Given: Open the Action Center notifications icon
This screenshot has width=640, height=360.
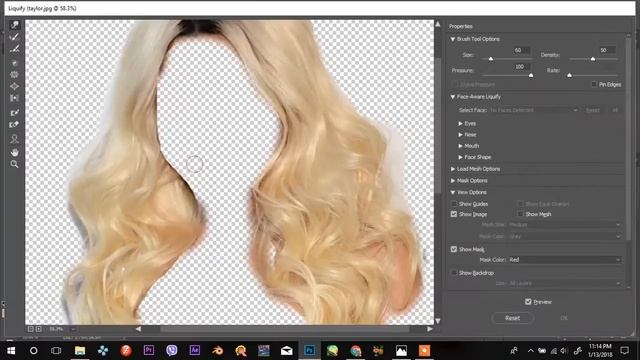Looking at the screenshot, I should (624, 350).
